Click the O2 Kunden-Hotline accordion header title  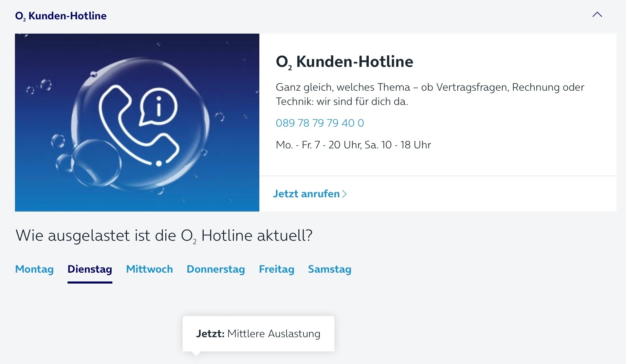coord(61,16)
